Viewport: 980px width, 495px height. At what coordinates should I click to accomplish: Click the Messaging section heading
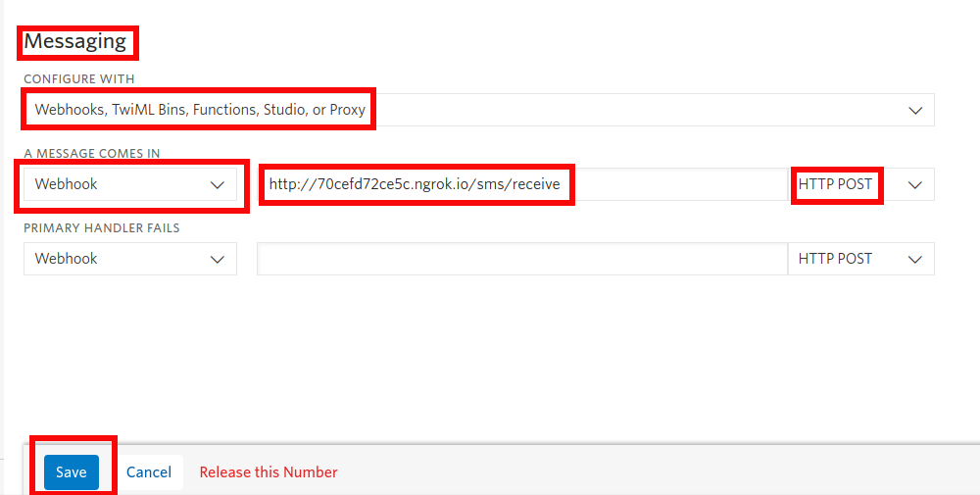coord(75,41)
